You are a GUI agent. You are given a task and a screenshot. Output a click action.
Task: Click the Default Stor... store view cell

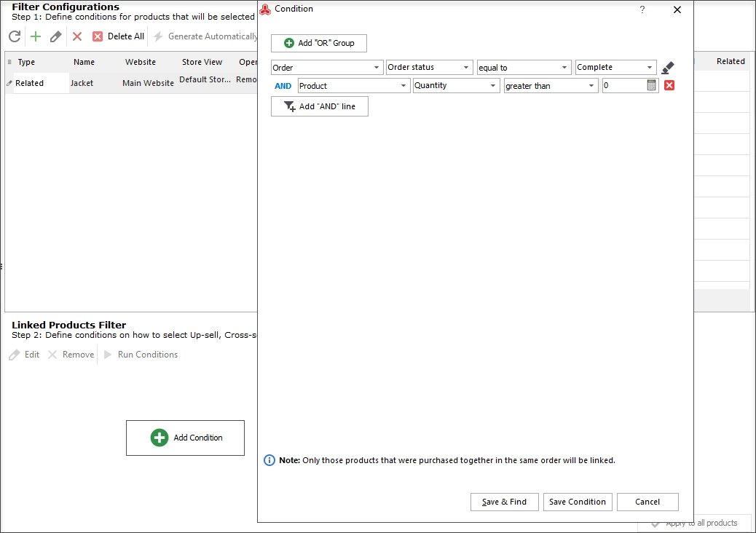pos(205,79)
